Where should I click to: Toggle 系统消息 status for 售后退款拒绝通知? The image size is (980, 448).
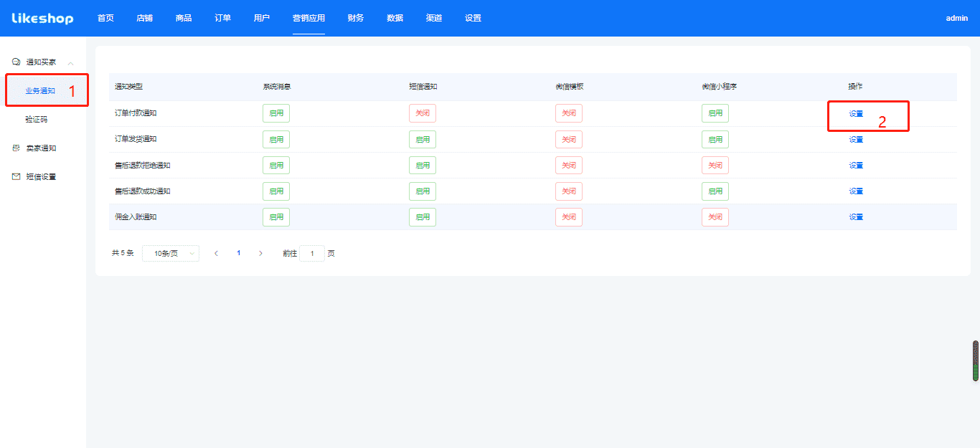tap(276, 165)
